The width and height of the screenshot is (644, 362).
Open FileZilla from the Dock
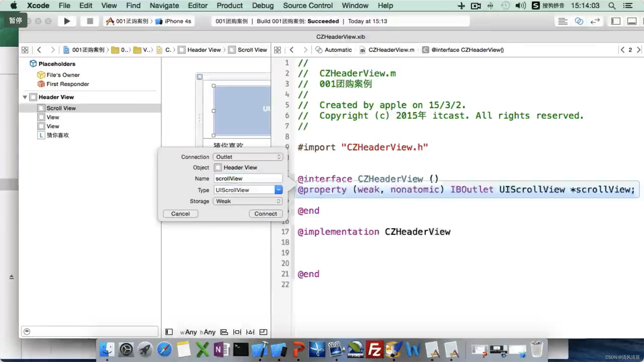pos(375,349)
